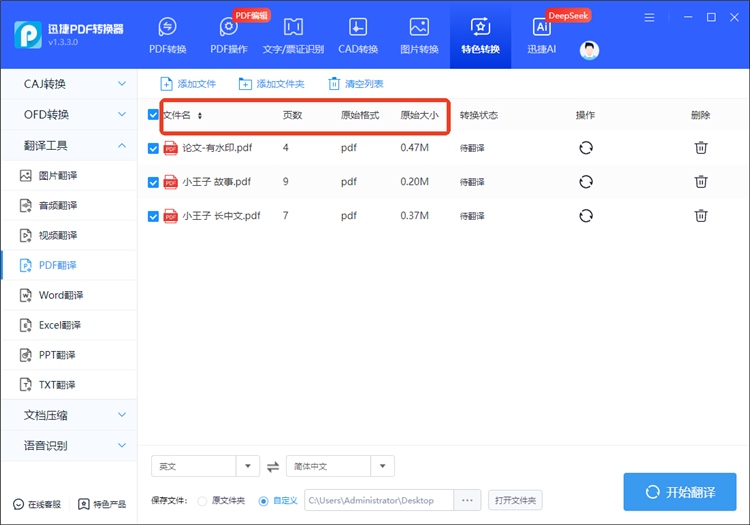Open the PDF转换 tab icon

pos(167,27)
